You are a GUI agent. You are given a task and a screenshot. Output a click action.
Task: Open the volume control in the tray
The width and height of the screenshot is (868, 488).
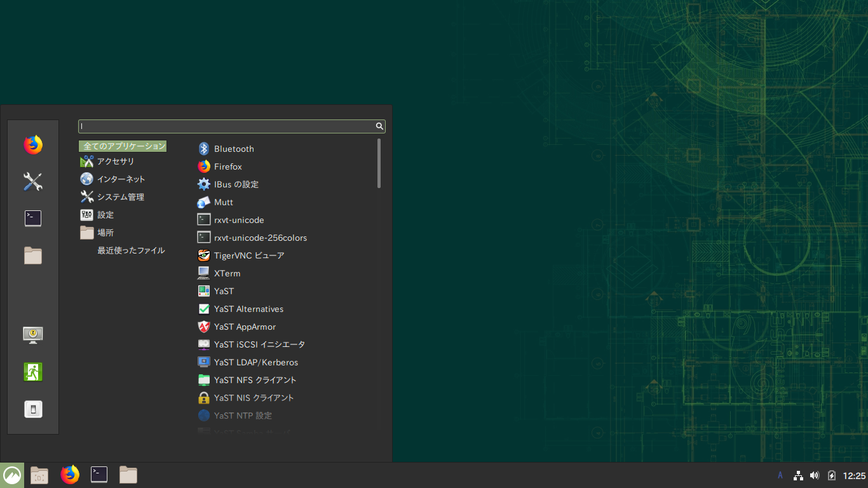click(x=815, y=475)
